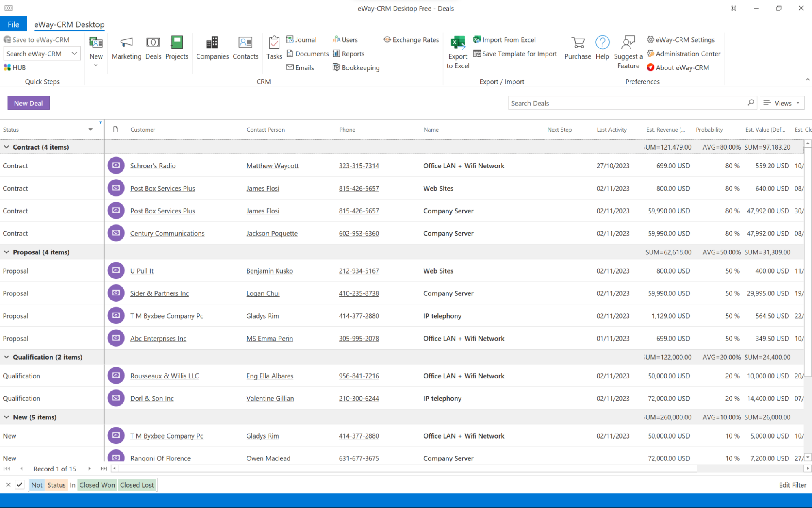This screenshot has width=812, height=508.
Task: Collapse the Contract group header
Action: (6, 147)
